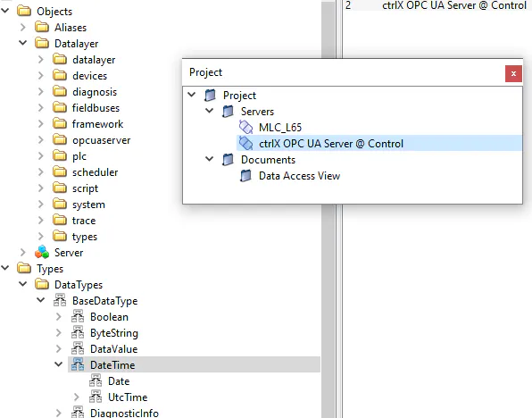Expand the Boolean type node
The height and width of the screenshot is (418, 532).
(59, 316)
